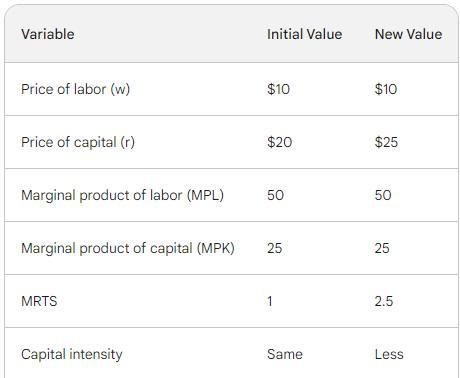The width and height of the screenshot is (460, 378).
Task: Select the initial $10 price of labor
Action: click(x=278, y=89)
